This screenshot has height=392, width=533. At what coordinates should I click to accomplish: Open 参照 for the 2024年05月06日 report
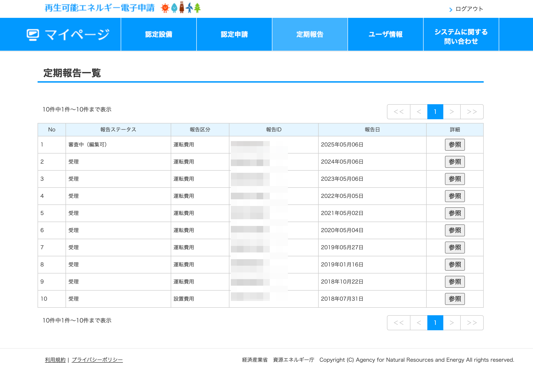[455, 162]
